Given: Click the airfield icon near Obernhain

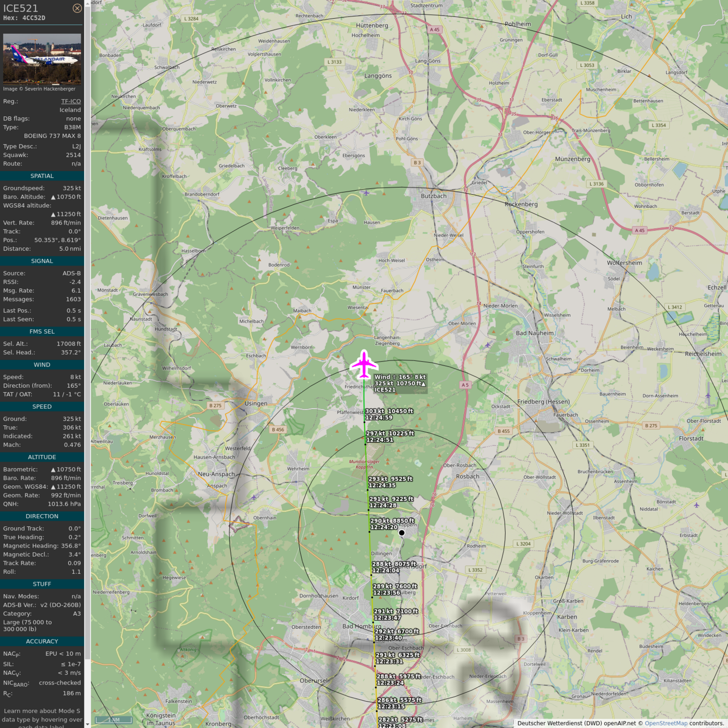Looking at the screenshot, I should (x=254, y=497).
